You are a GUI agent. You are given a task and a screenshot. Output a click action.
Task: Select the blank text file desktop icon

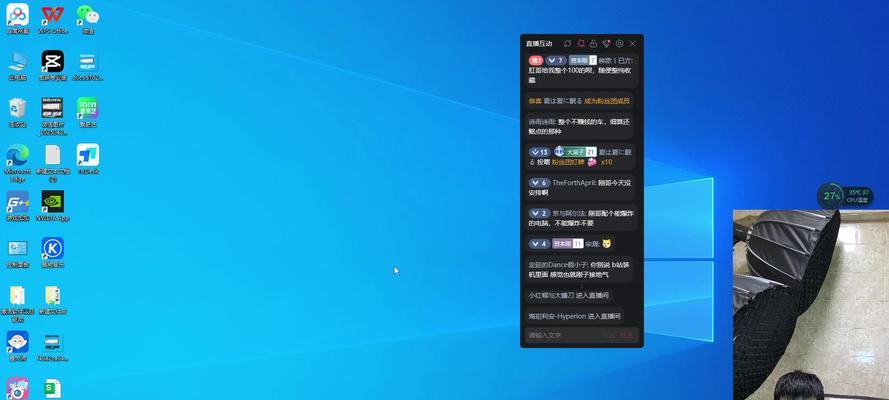click(53, 163)
